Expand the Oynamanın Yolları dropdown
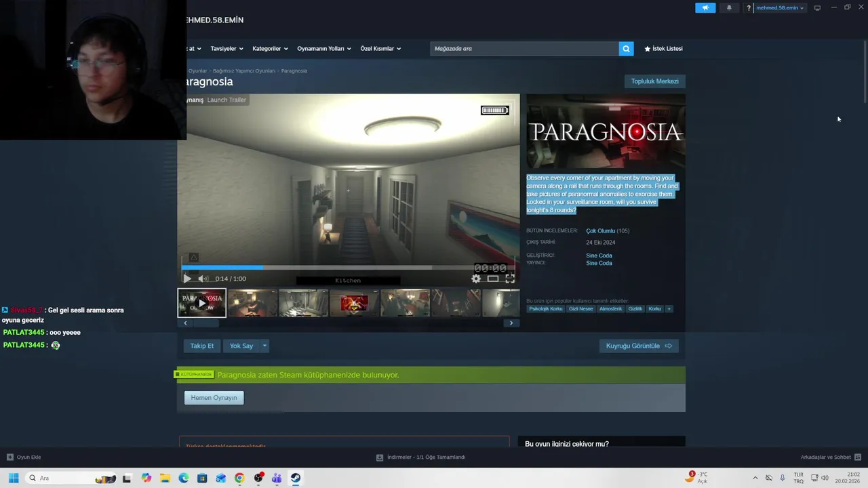This screenshot has height=488, width=868. coord(324,49)
